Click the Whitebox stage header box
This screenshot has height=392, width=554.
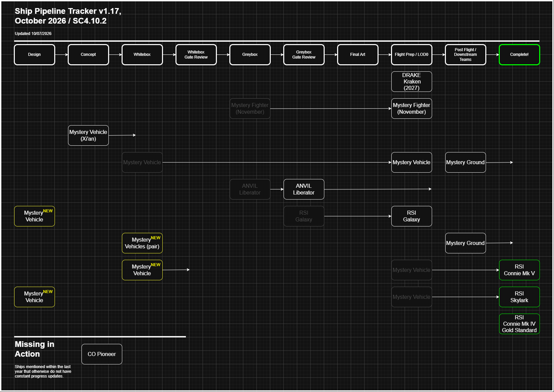(x=142, y=55)
